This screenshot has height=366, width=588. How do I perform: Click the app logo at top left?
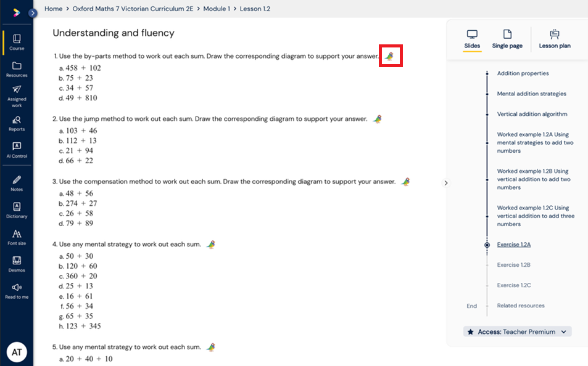(x=17, y=13)
